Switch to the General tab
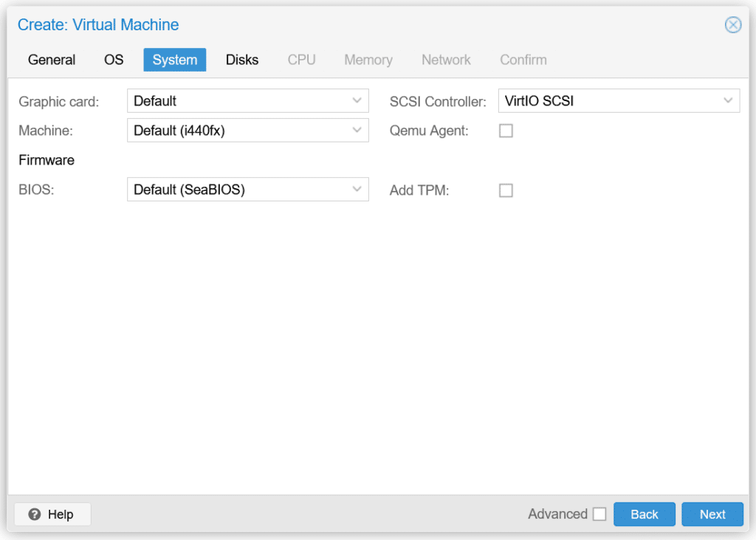Viewport: 756px width, 540px height. [x=52, y=60]
